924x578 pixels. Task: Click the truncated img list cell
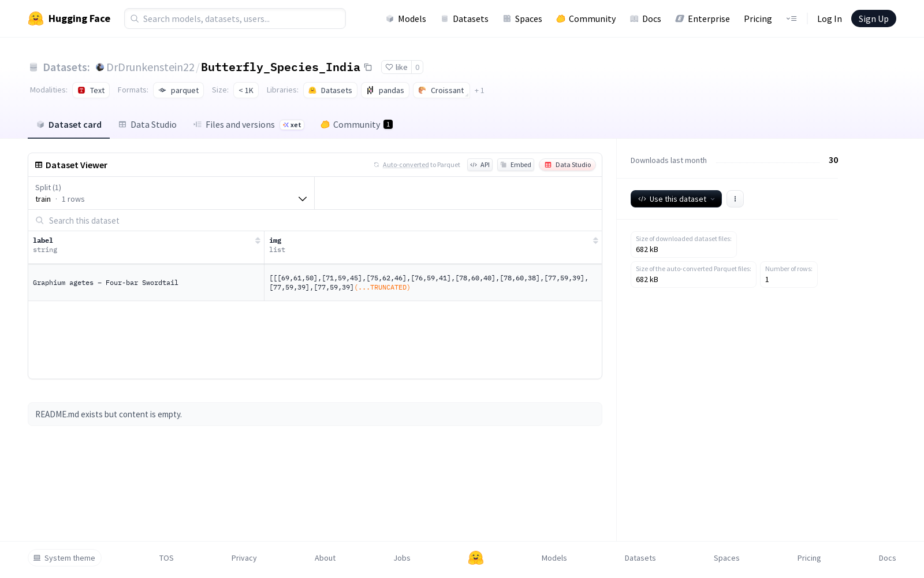(x=433, y=283)
